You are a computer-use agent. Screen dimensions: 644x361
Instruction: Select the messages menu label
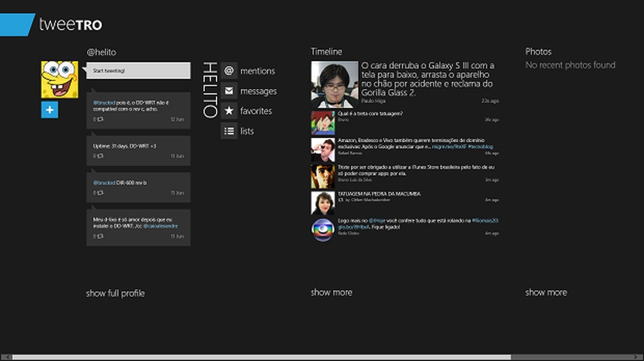coord(259,91)
